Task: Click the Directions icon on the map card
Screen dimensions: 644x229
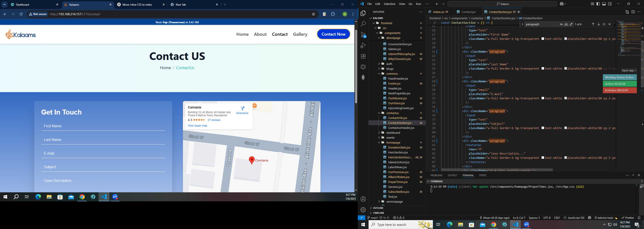Action: point(242,108)
